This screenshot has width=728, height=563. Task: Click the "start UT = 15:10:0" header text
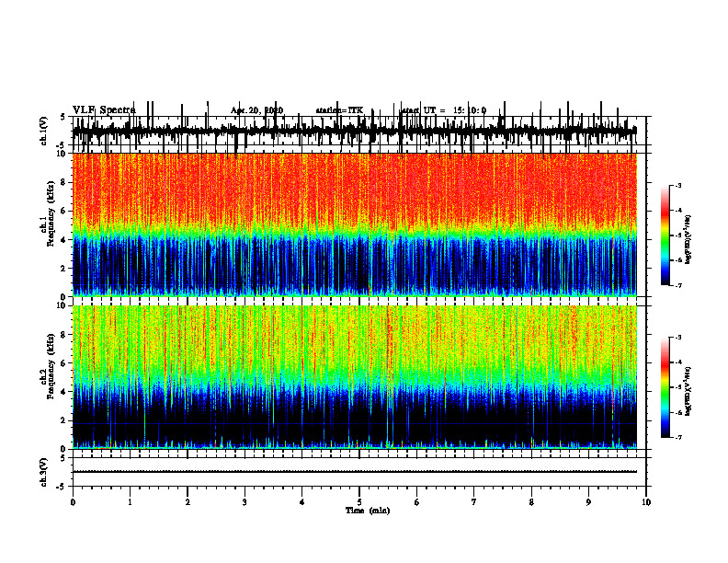pyautogui.click(x=443, y=110)
